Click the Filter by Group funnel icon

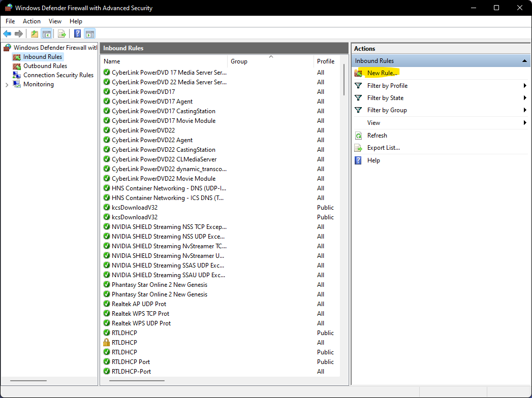coord(358,110)
